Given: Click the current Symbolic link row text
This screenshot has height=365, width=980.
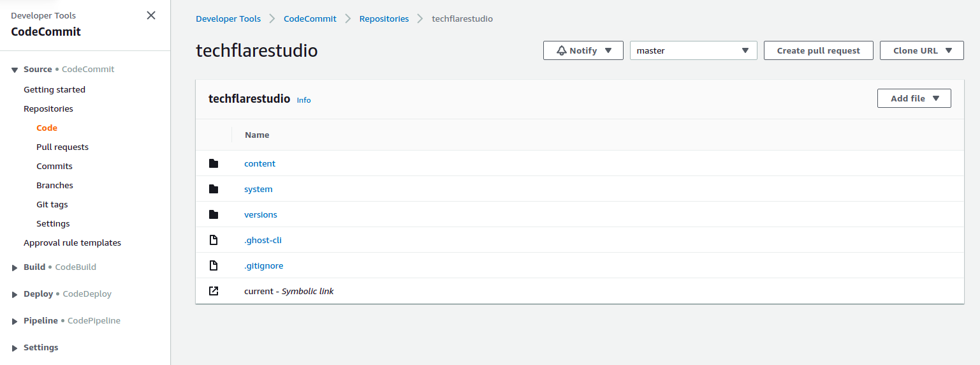Looking at the screenshot, I should point(289,291).
